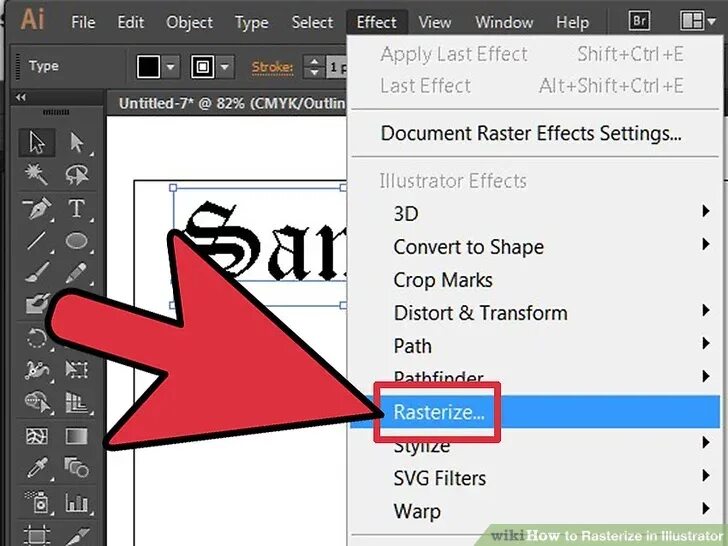Select the Paintbrush tool
This screenshot has width=728, height=546.
pos(37,273)
